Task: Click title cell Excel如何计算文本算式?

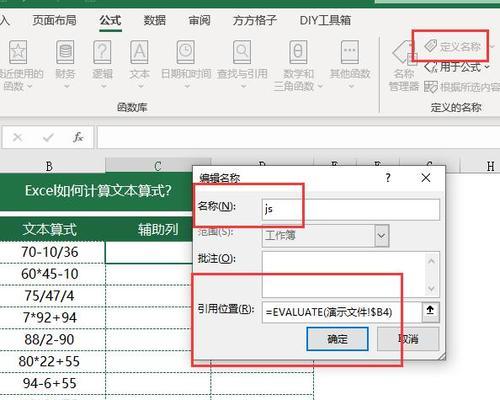Action: point(98,191)
